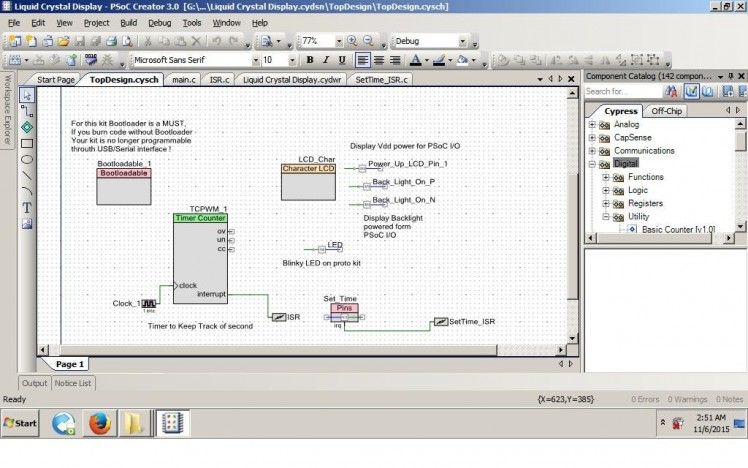Screen dimensions: 748x468
Task: Clear search with binoculars icon in catalog
Action: pos(671,91)
